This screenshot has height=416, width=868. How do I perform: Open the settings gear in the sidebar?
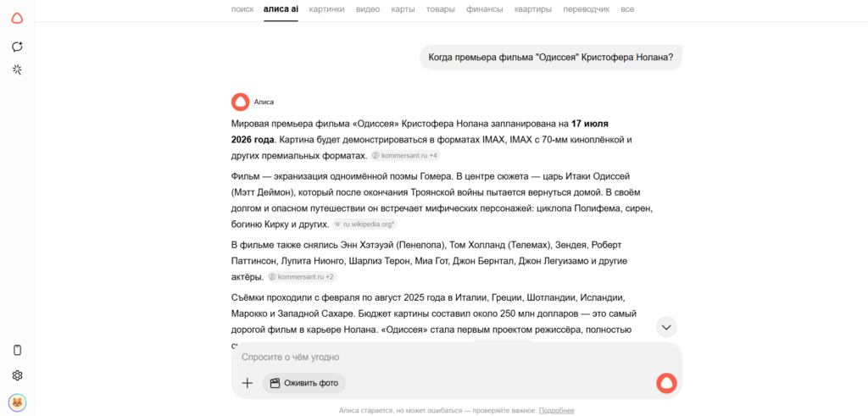click(17, 375)
